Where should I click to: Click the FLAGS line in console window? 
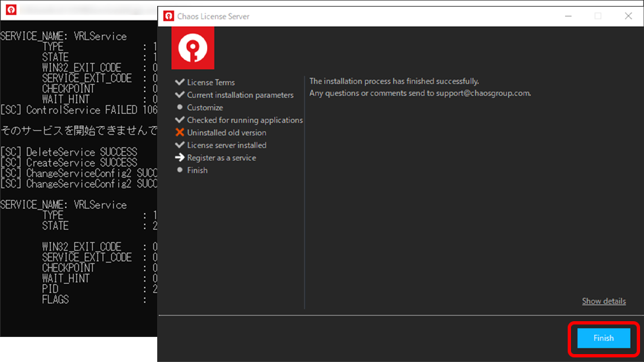click(x=95, y=300)
